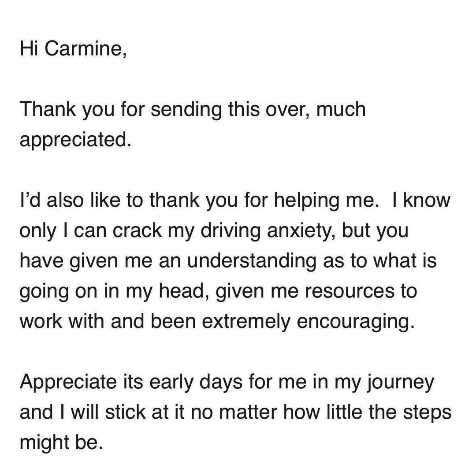Click the phrase 'stick at it'
Screen dimensions: 476x476
pos(145,412)
